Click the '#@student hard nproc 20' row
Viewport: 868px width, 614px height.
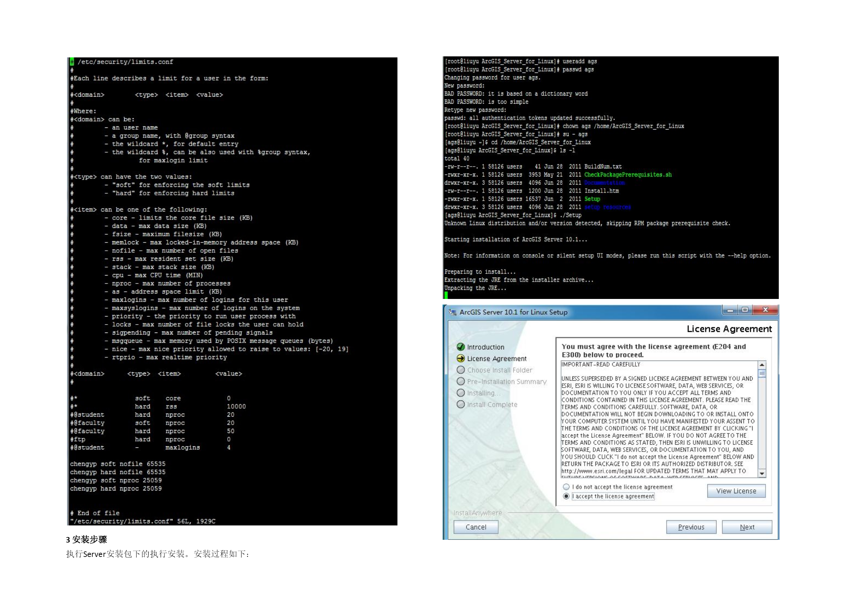point(152,414)
